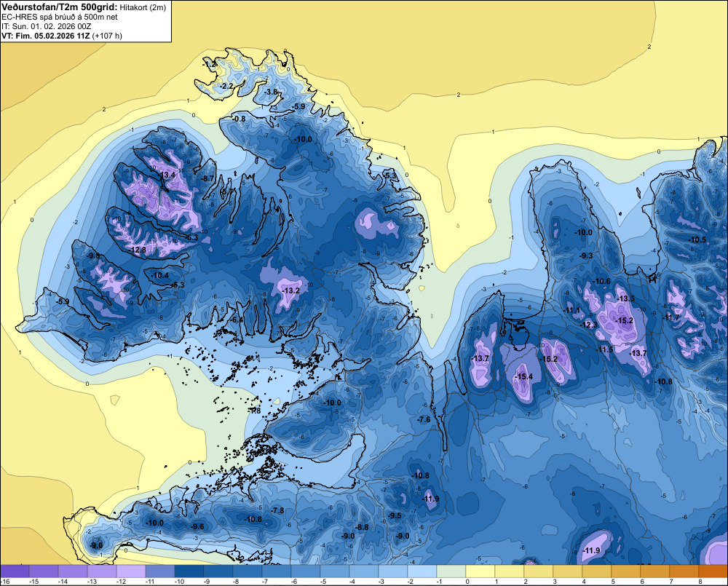Screen dimensions: 728x586
Task: Click the -9.5 temperature label
Action: pyautogui.click(x=395, y=515)
